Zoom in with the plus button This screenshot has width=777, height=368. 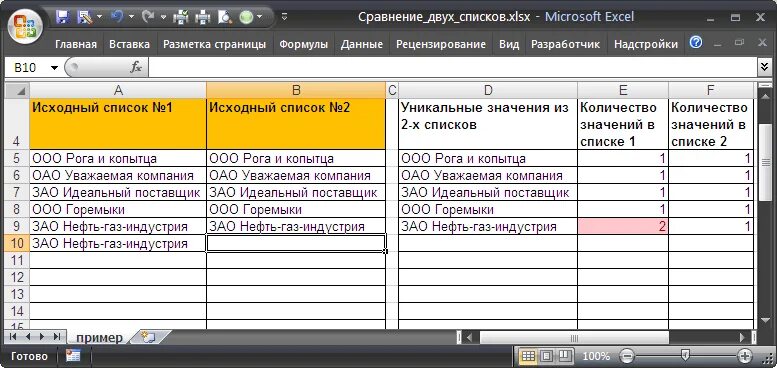coord(745,356)
